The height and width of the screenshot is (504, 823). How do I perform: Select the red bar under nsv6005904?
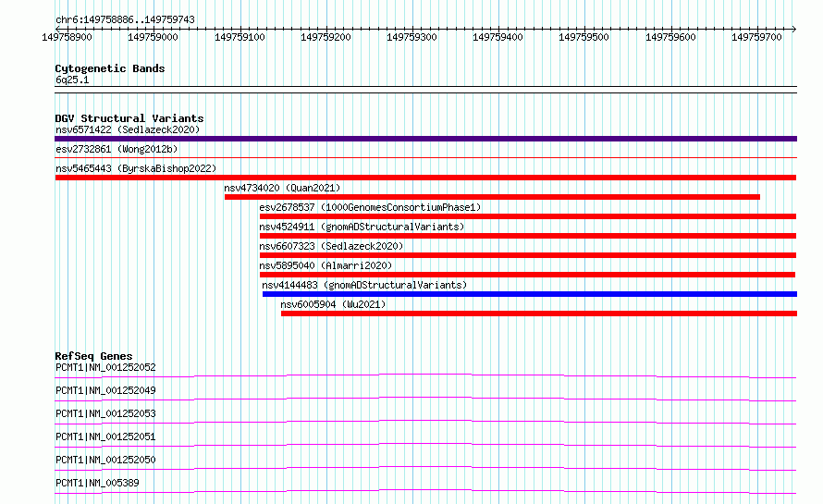point(539,313)
